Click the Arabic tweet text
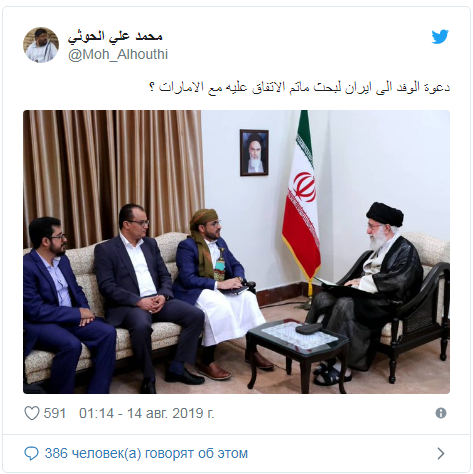This screenshot has height=474, width=473. tap(299, 87)
